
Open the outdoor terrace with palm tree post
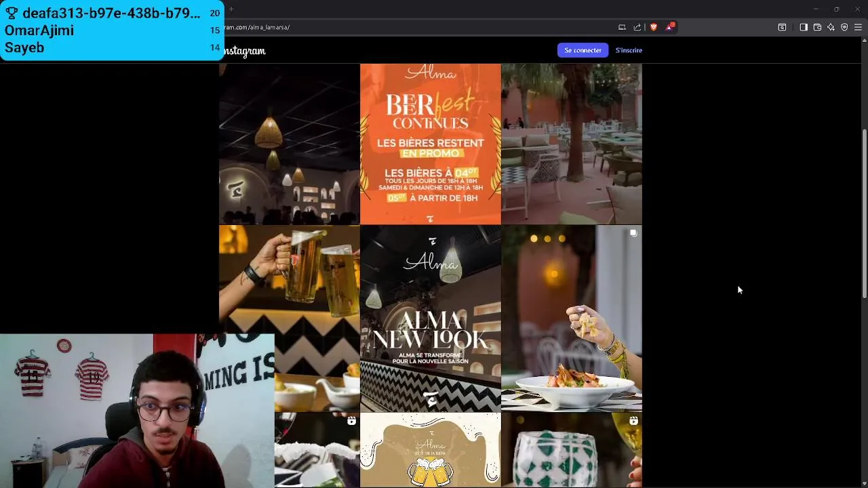(572, 144)
